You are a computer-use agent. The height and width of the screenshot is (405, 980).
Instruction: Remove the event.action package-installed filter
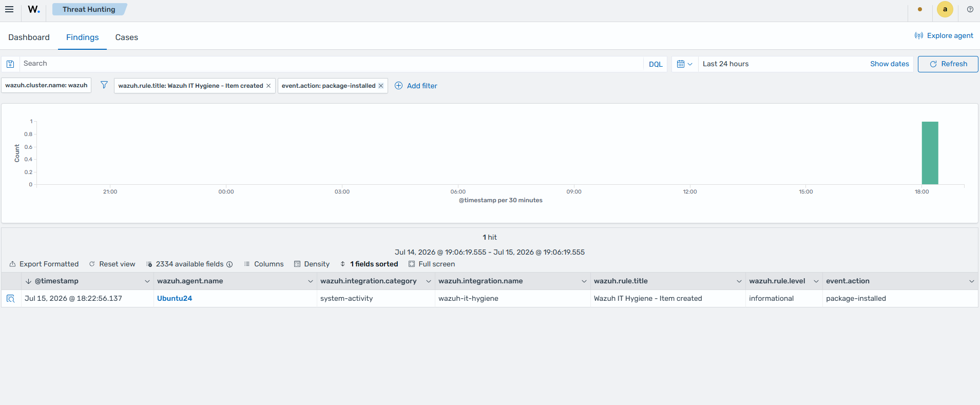coord(381,86)
